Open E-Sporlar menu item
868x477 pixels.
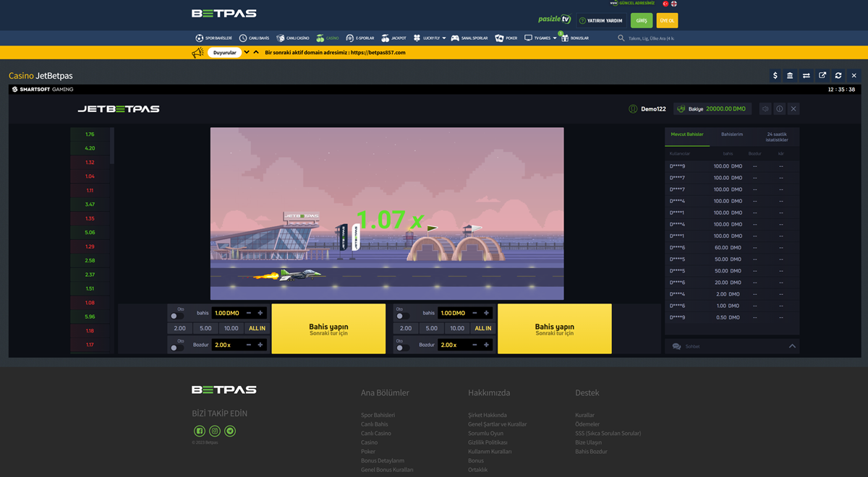(360, 38)
